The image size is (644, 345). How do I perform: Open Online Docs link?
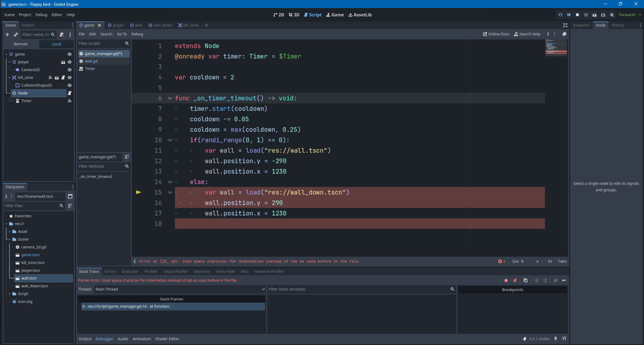(x=496, y=34)
